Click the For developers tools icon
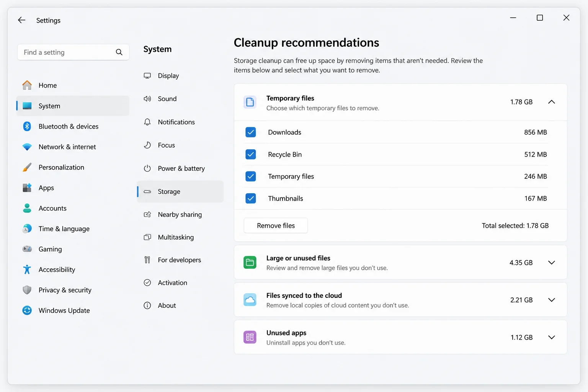This screenshot has width=588, height=392. [147, 260]
